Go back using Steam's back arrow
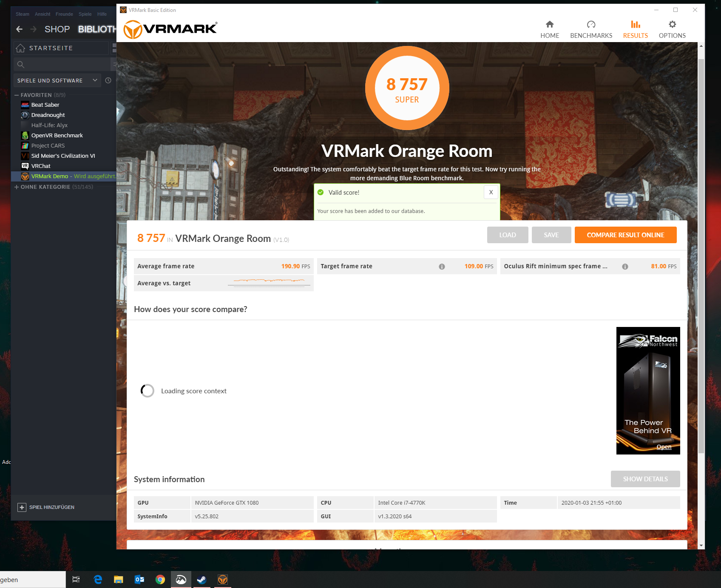Viewport: 721px width, 588px height. [19, 29]
